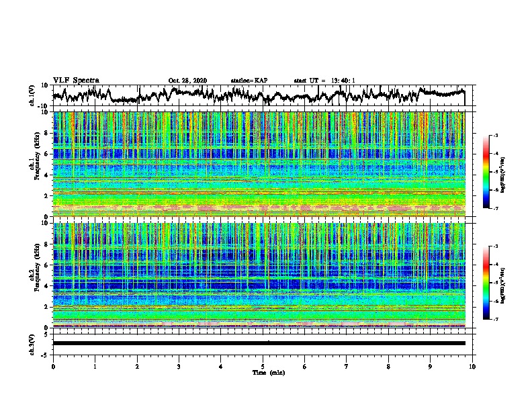Click time axis tick label "5"
Screen dimensions: 532x411
(263, 367)
